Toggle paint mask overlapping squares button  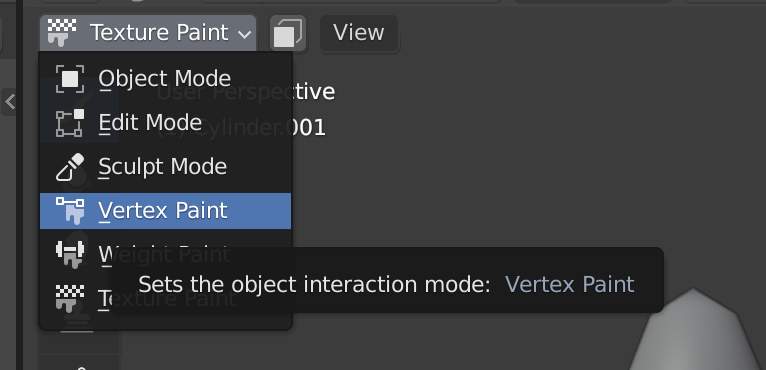(x=288, y=33)
